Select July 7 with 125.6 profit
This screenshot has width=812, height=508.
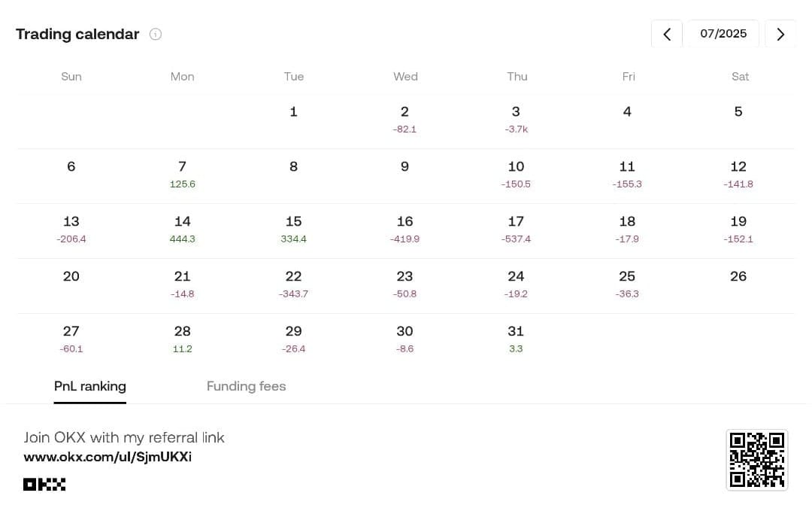coord(182,175)
